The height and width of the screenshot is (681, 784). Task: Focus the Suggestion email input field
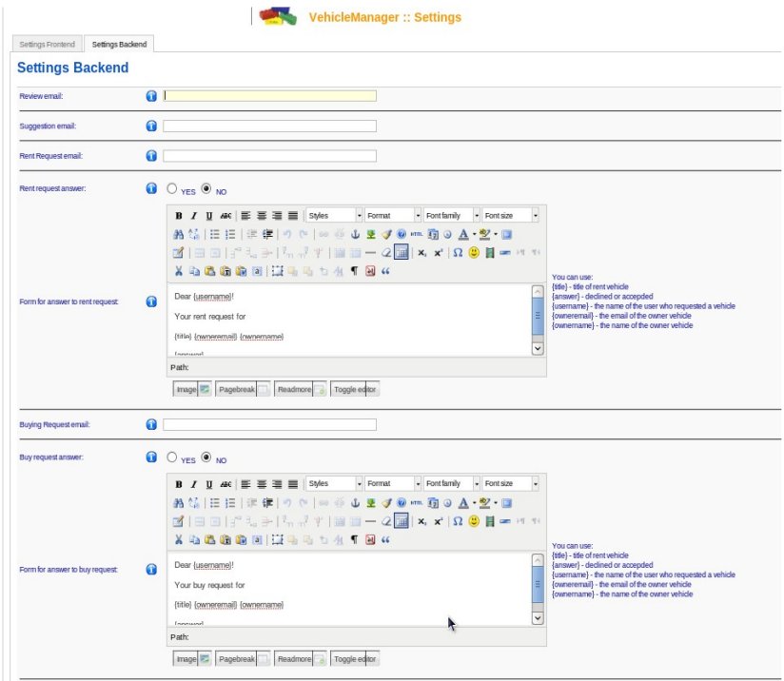[x=269, y=126]
